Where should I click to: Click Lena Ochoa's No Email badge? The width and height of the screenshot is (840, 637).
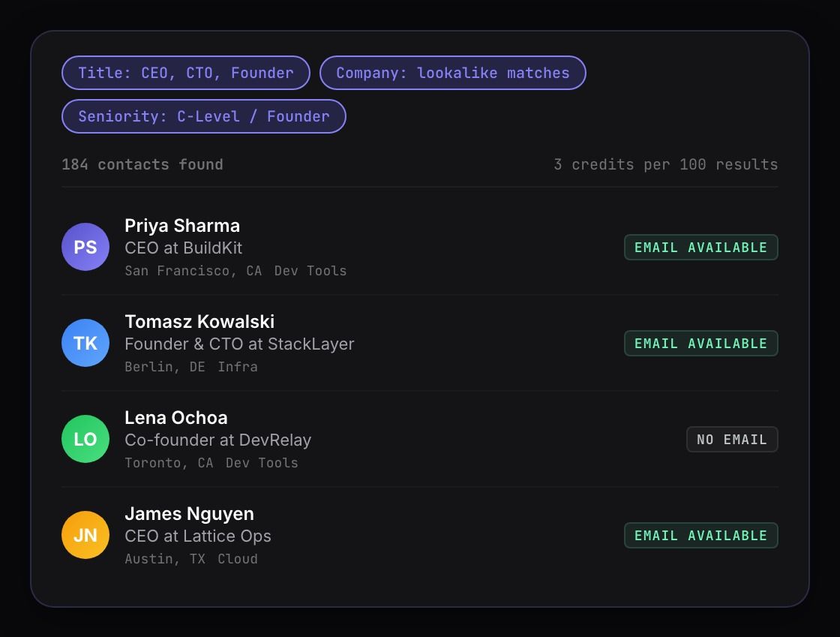732,440
